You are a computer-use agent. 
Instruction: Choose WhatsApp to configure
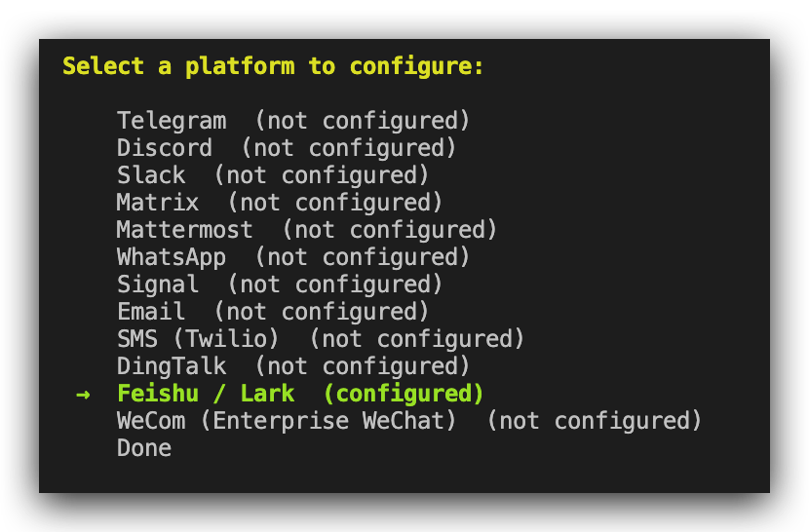pos(172,257)
